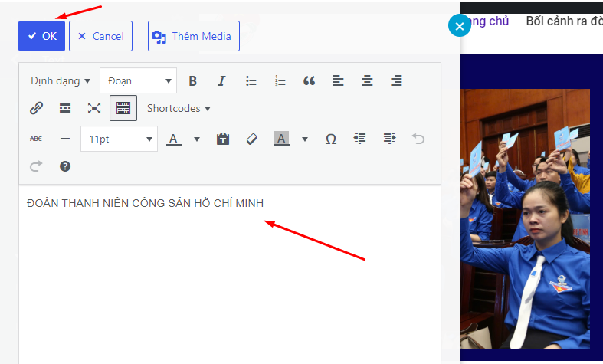
Task: Apply italic formatting icon
Action: pos(221,80)
